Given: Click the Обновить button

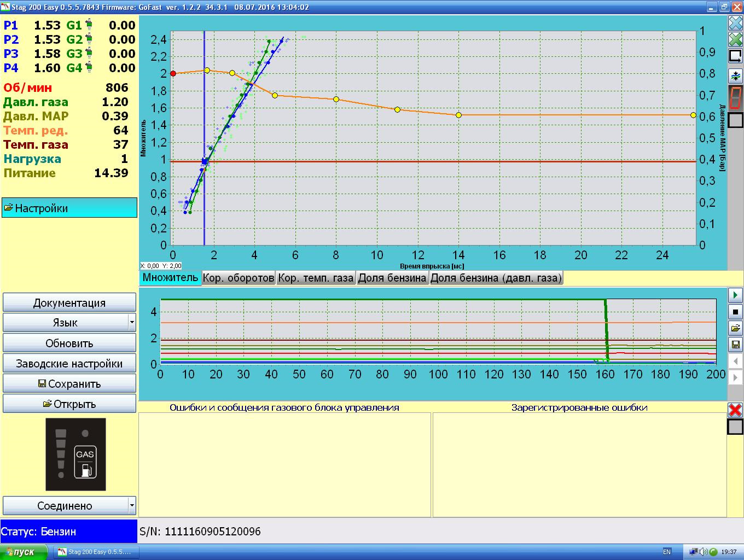Looking at the screenshot, I should 69,343.
